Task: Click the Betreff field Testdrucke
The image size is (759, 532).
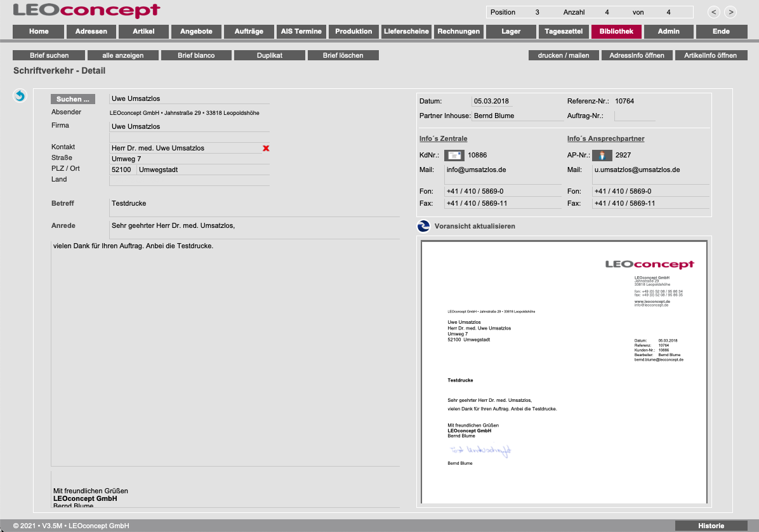Action: [254, 207]
